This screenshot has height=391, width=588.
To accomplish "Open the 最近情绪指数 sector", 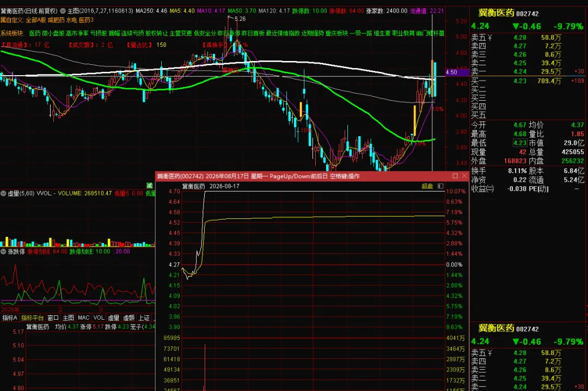I will (x=283, y=33).
